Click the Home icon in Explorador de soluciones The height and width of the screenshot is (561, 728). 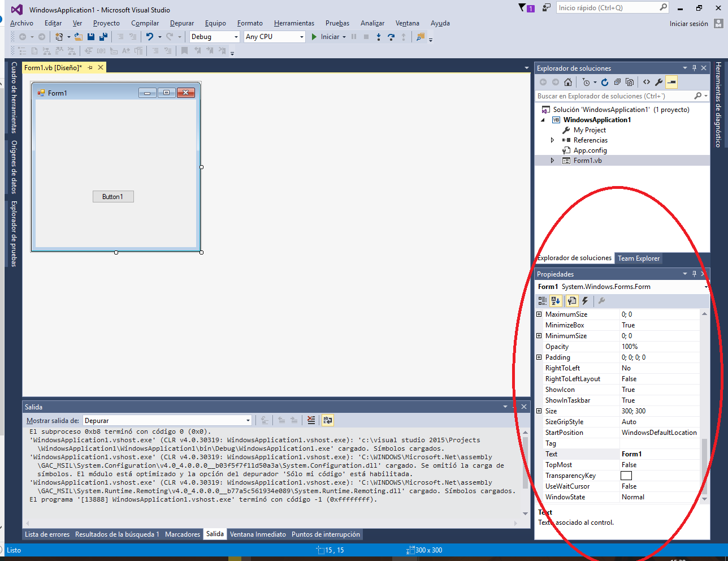pos(568,82)
